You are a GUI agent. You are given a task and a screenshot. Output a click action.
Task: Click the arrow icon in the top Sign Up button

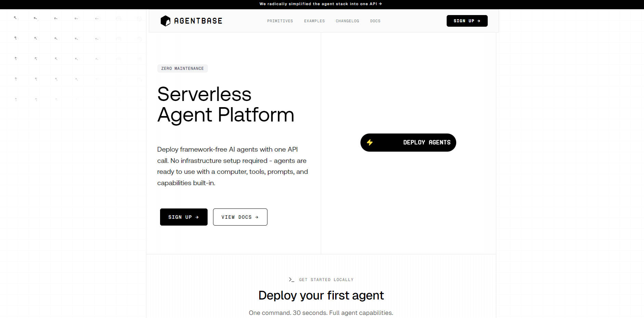click(478, 21)
